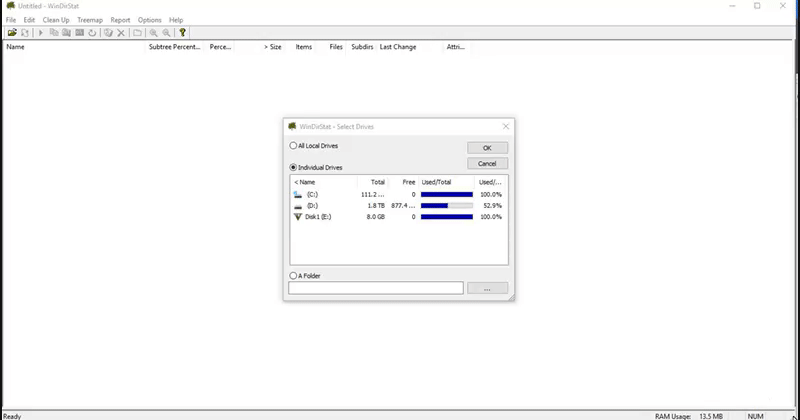Click the 1.8 TB total value
The image size is (800, 420).
tap(376, 206)
